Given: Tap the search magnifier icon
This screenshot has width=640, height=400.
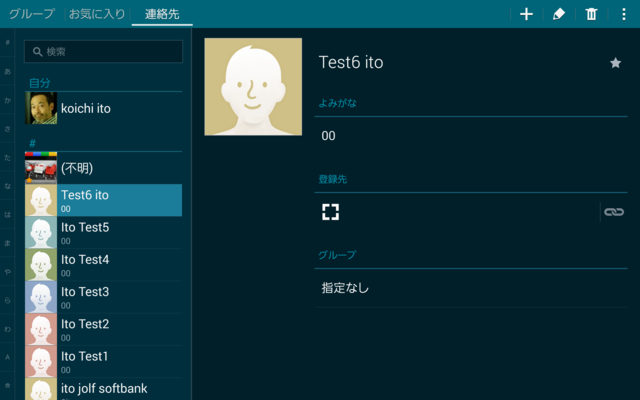Looking at the screenshot, I should coord(38,52).
